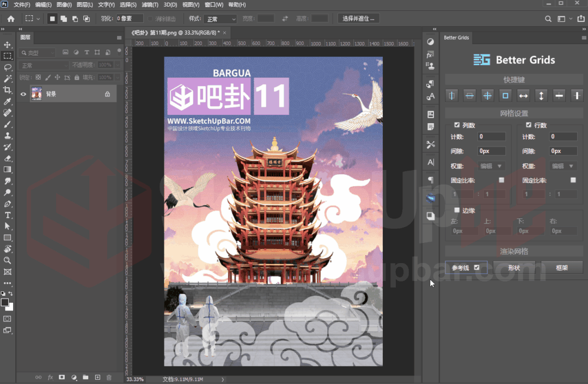This screenshot has height=384, width=588.
Task: Select the Eyedropper tool
Action: 8,102
